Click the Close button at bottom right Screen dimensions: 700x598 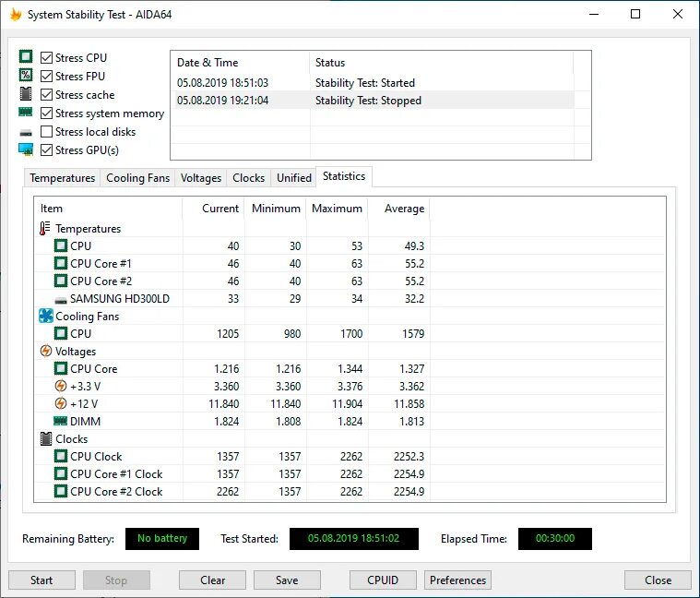(658, 580)
